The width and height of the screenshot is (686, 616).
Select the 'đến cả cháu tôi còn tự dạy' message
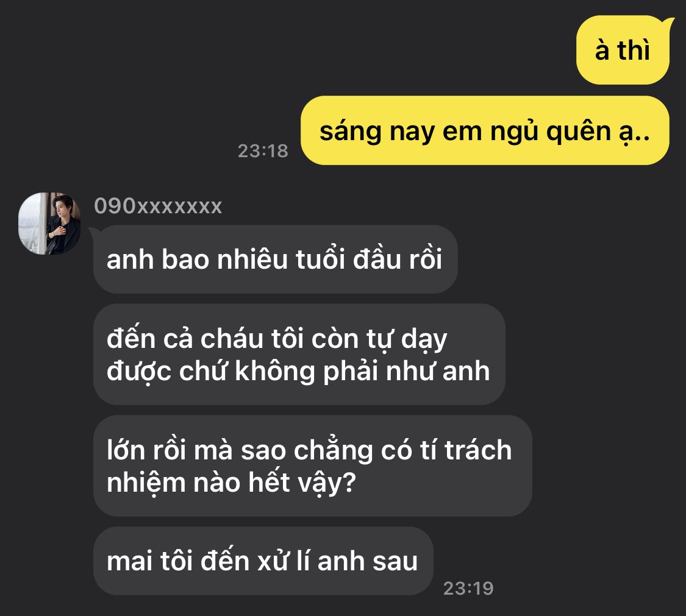(299, 354)
